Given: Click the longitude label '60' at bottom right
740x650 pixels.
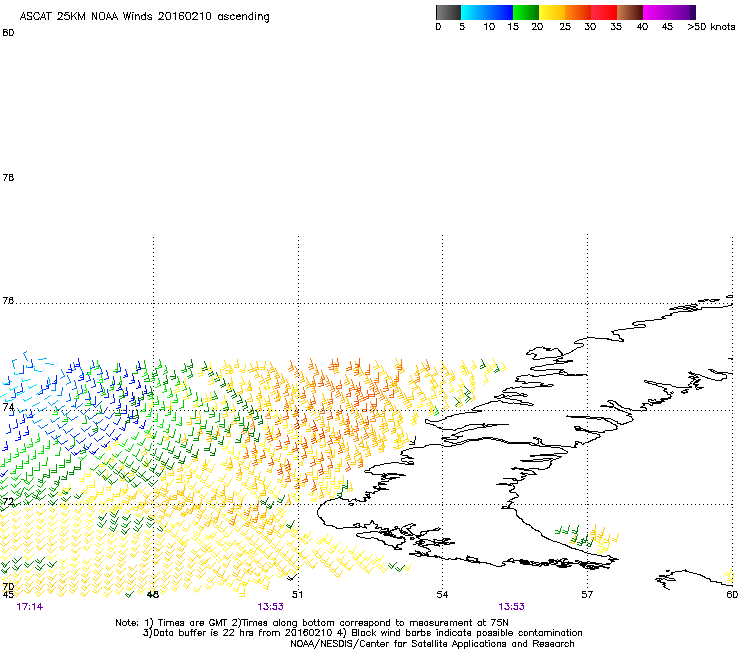Looking at the screenshot, I should click(732, 595).
